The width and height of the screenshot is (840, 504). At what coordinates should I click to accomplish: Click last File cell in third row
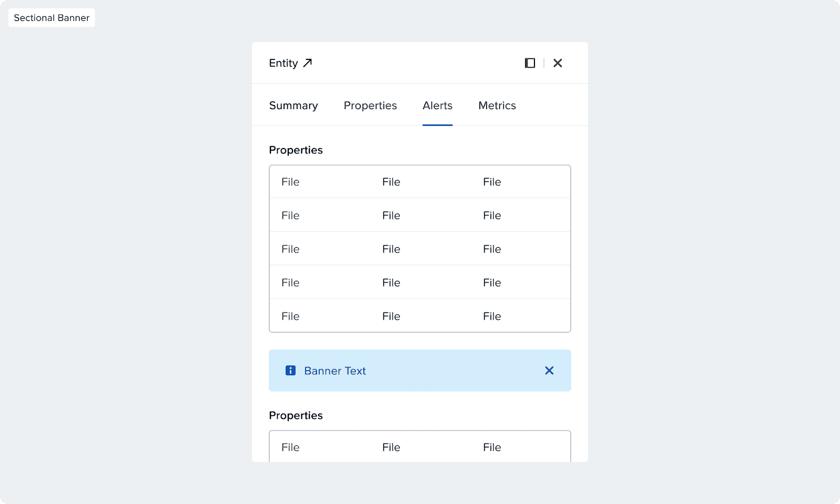(492, 249)
